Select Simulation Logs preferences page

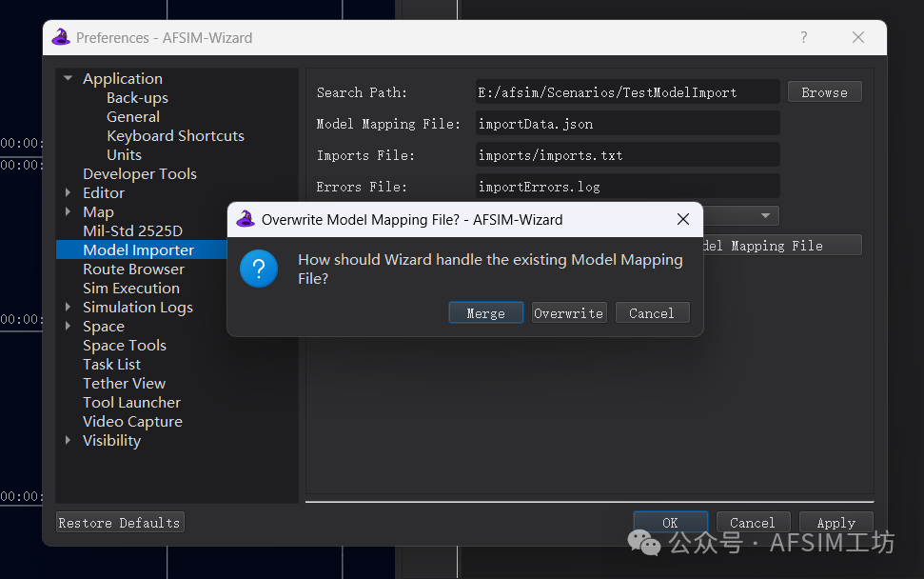point(138,307)
